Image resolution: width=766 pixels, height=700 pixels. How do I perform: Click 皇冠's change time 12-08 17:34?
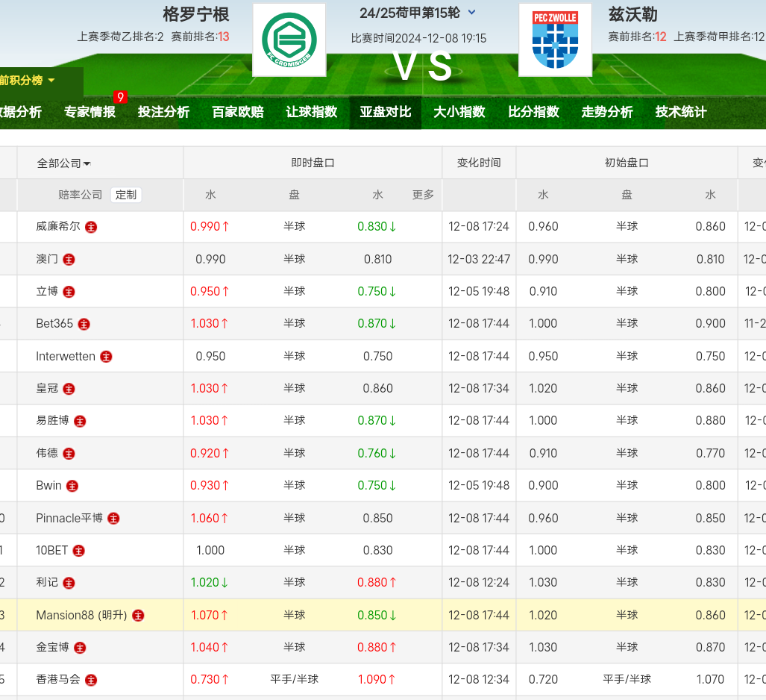[479, 388]
